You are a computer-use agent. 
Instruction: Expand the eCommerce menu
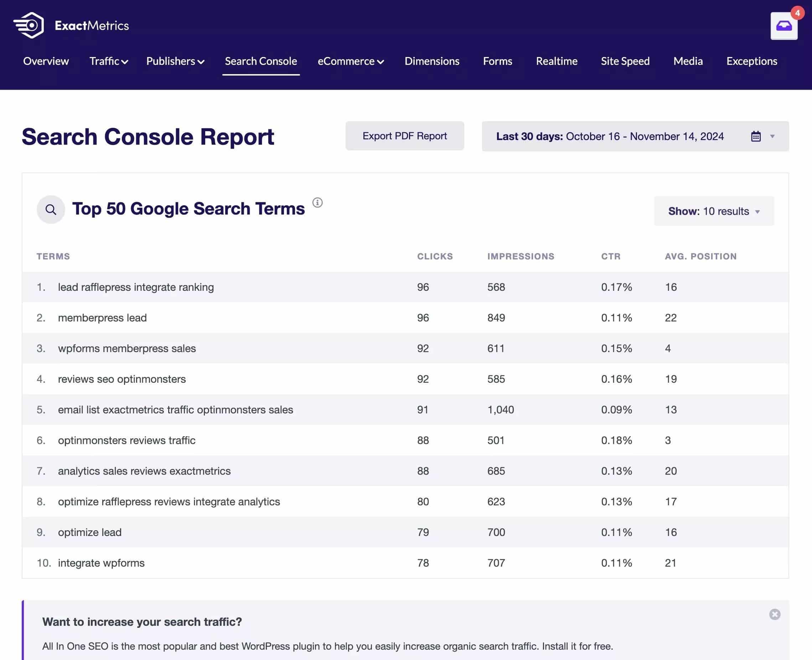coord(351,61)
